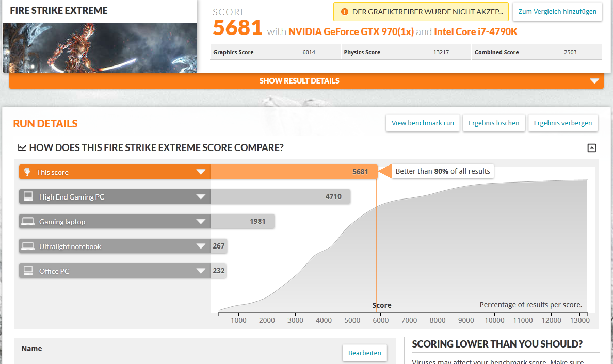This screenshot has height=364, width=613.
Task: Click the Physics Score value 13217
Action: 441,52
